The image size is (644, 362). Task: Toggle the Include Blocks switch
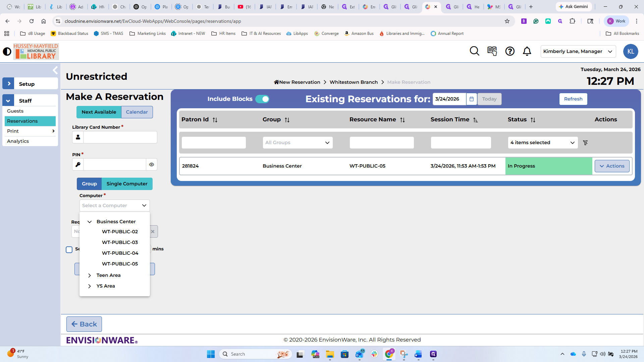tap(262, 99)
